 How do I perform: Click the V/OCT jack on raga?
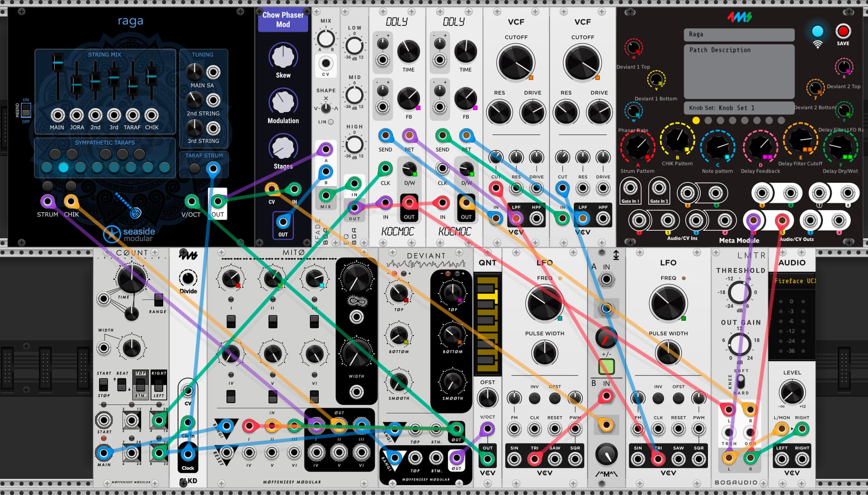click(x=191, y=201)
